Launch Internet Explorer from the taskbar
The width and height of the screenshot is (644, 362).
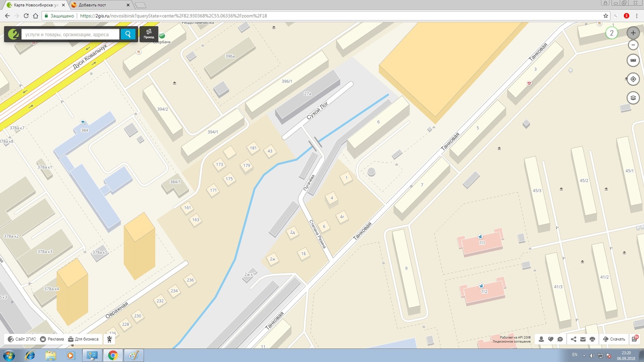coord(30,356)
